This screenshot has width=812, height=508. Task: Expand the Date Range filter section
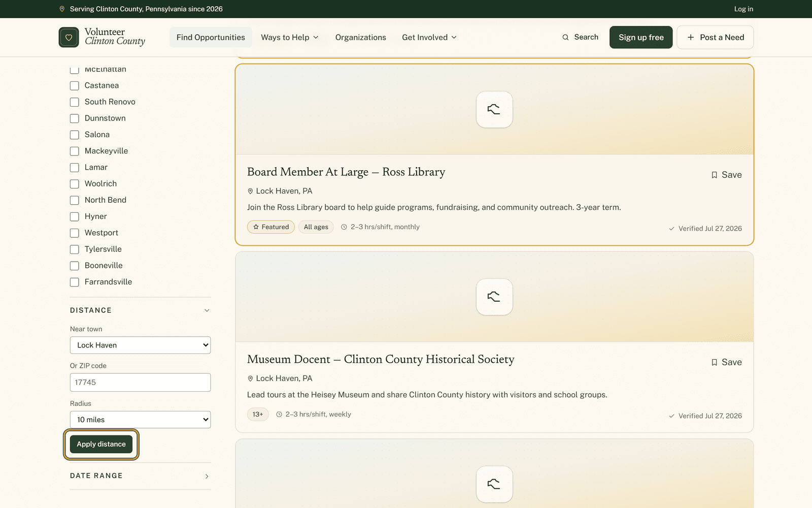(140, 476)
